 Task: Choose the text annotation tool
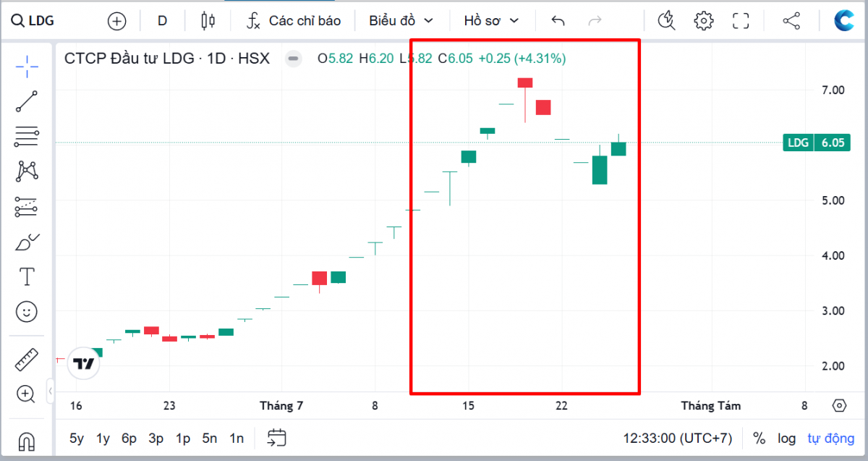point(27,276)
